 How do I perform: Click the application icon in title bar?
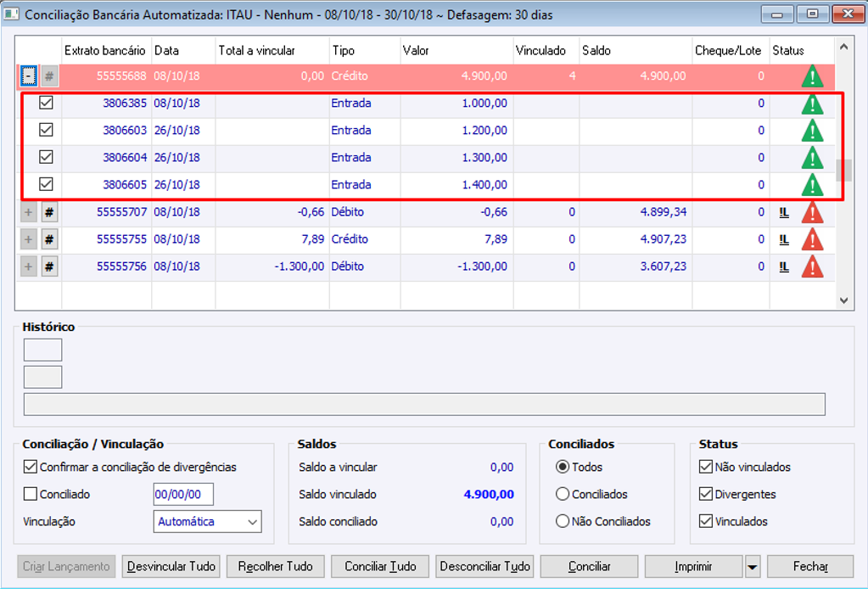coord(11,14)
